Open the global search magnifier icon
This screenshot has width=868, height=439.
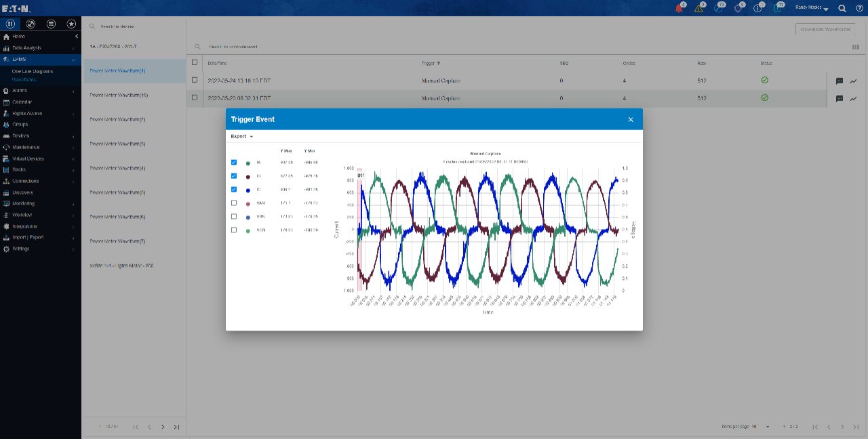(842, 7)
